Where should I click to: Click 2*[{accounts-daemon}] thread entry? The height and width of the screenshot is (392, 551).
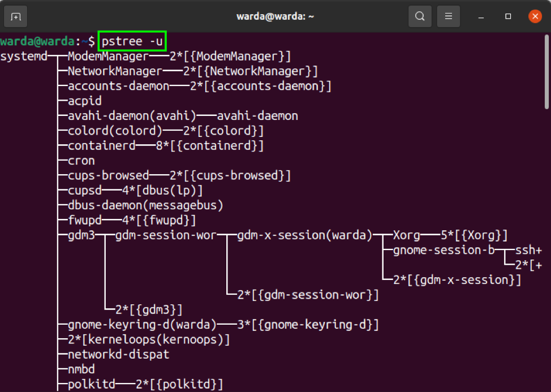click(x=261, y=86)
